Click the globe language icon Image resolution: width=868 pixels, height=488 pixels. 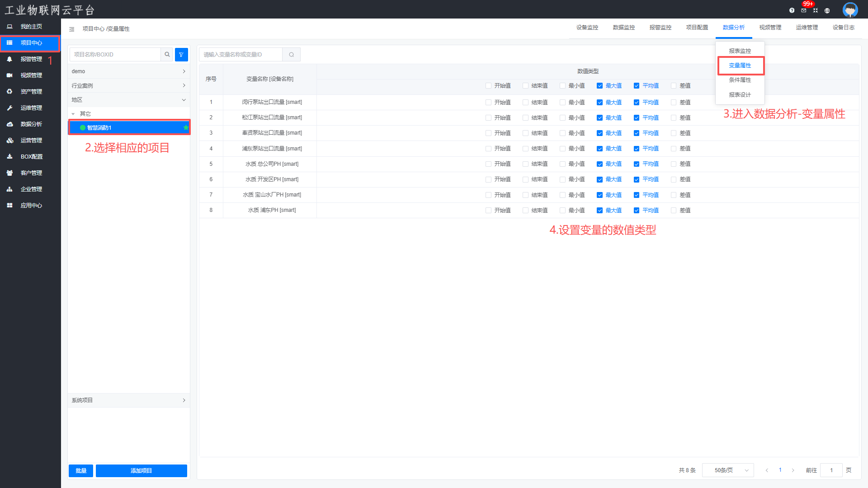tap(827, 10)
